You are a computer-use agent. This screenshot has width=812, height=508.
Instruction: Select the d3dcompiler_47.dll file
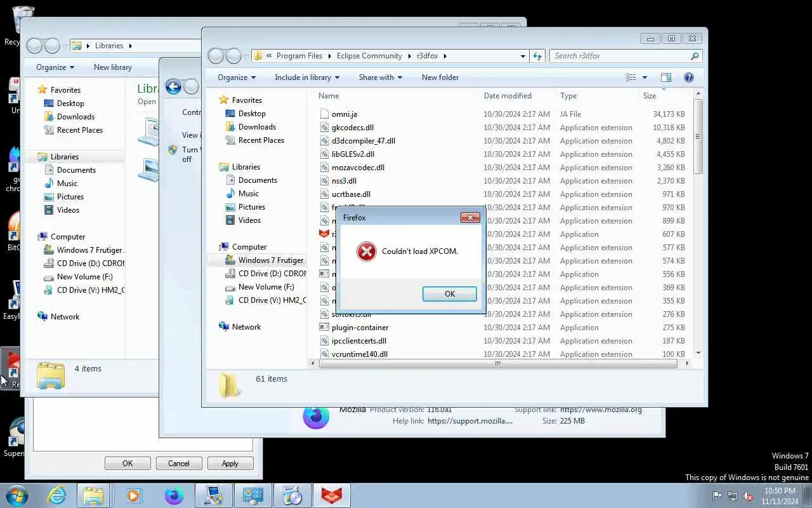click(363, 141)
